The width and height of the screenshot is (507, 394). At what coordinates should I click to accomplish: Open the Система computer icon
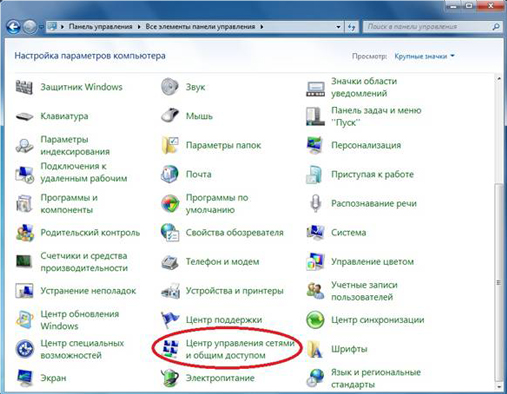point(315,232)
